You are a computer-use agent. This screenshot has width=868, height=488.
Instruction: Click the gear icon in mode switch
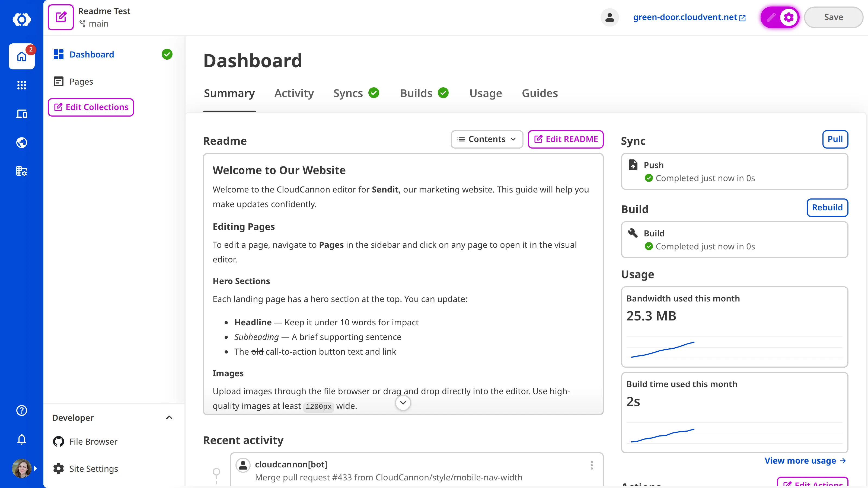(x=789, y=17)
